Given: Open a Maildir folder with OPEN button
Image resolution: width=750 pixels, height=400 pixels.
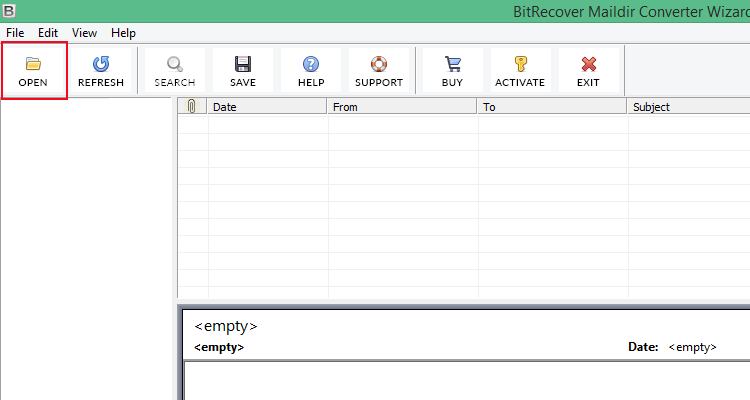Looking at the screenshot, I should coord(33,70).
